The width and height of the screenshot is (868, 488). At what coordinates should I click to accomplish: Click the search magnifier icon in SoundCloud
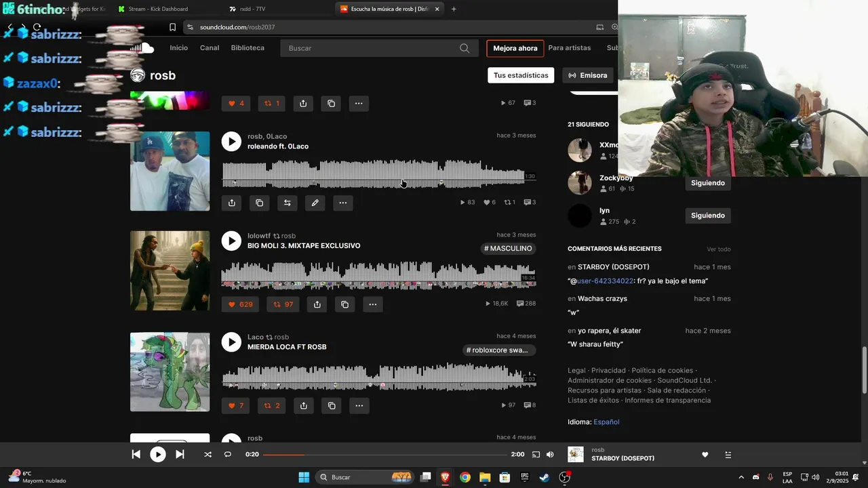[x=465, y=48]
